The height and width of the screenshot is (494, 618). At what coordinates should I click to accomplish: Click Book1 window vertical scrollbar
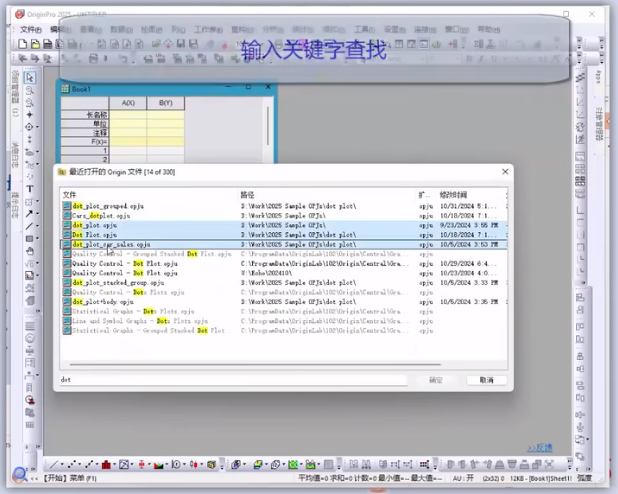pos(268,125)
